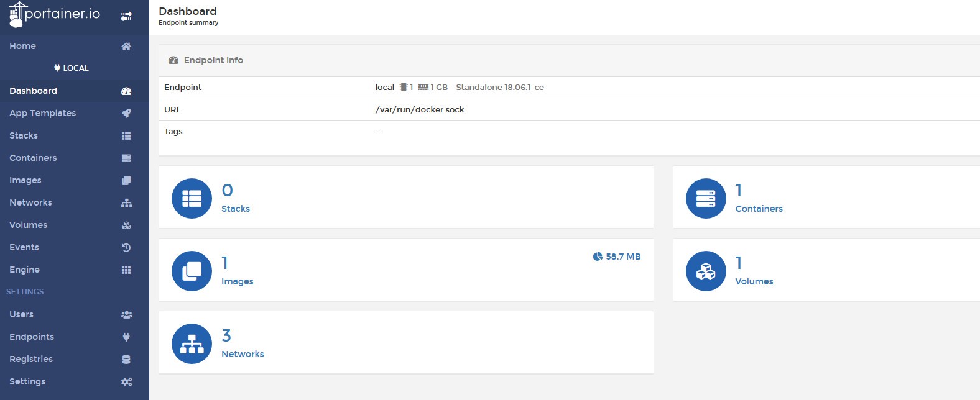The image size is (980, 400).
Task: Click the Images clone icon in sidebar
Action: pos(126,181)
